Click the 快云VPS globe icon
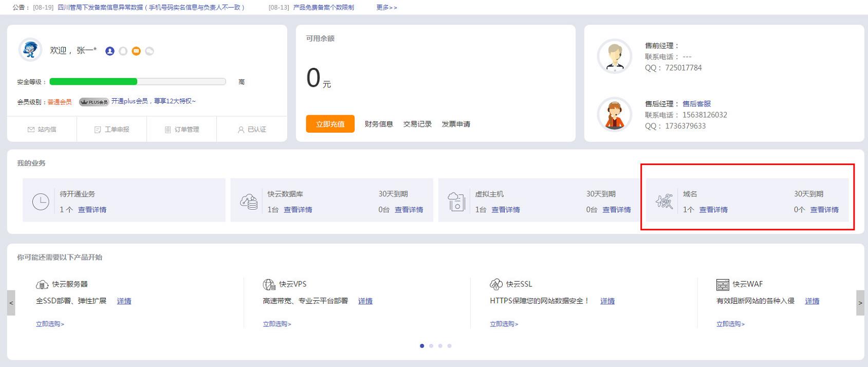 pyautogui.click(x=269, y=284)
